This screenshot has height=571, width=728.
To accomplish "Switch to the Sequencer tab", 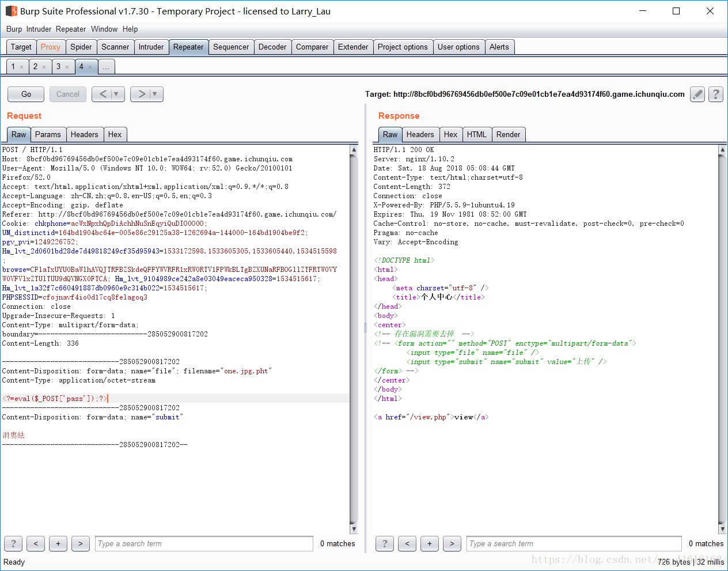I will point(231,47).
